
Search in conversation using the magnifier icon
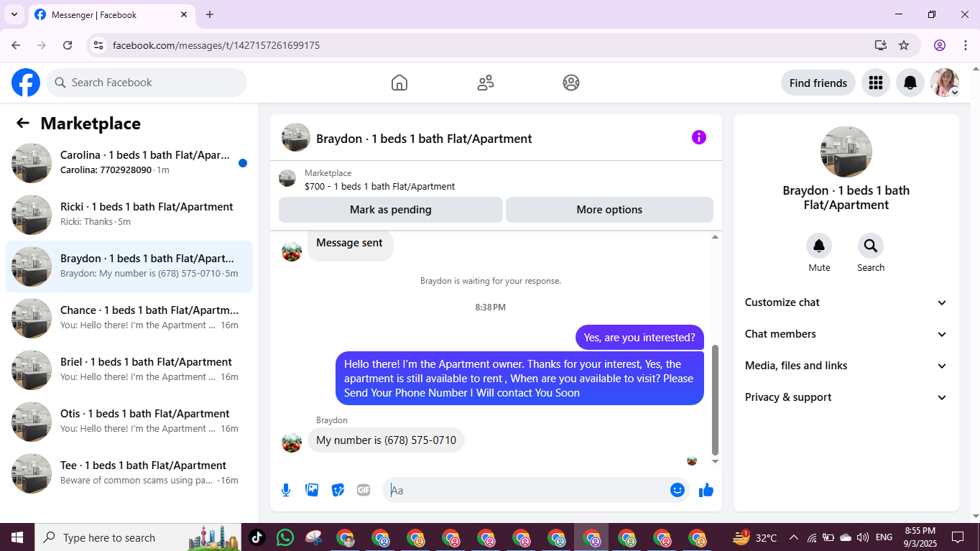point(871,246)
